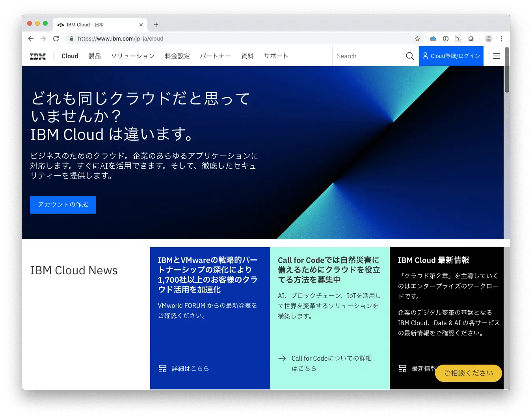Viewport: 532px width, 419px height.
Task: Click the Call for Code headline
Action: pos(329,270)
